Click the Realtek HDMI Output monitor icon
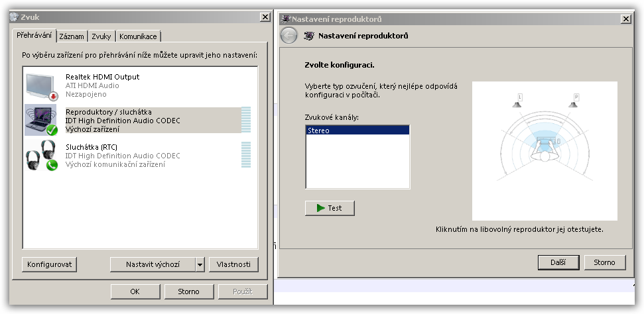Screen dimensions: 644x314 (42, 85)
